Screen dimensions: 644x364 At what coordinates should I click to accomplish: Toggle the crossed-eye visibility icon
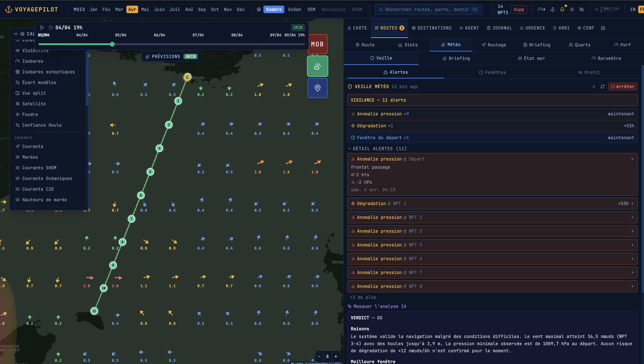click(x=582, y=10)
